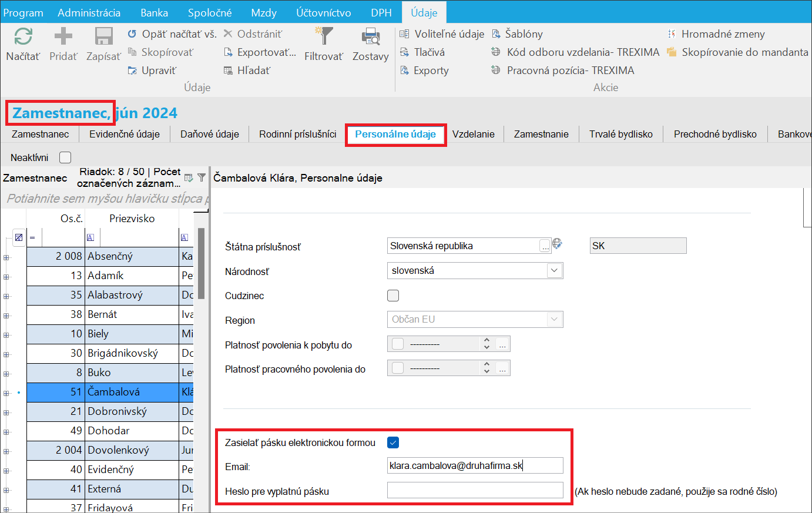Open Hromadné zmeny bulk changes

pyautogui.click(x=716, y=34)
